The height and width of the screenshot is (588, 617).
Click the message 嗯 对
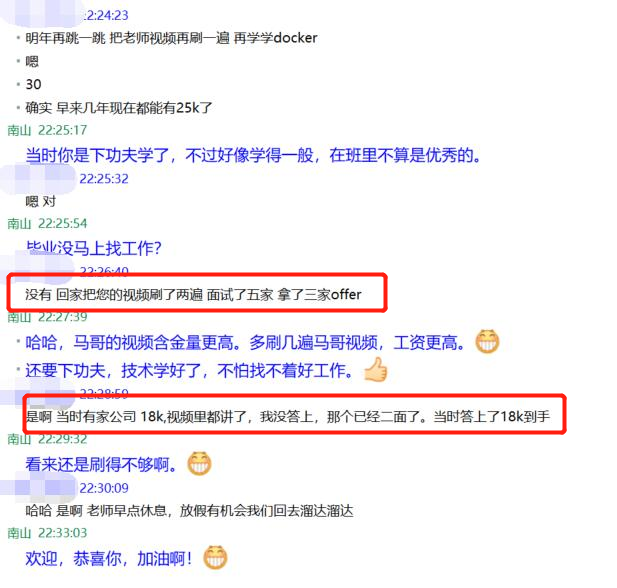pyautogui.click(x=41, y=202)
